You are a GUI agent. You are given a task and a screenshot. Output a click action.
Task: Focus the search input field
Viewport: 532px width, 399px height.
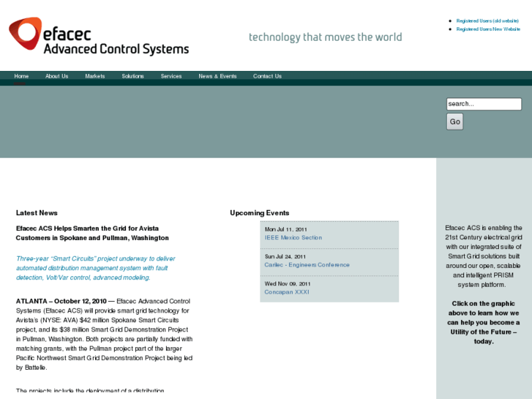point(484,104)
